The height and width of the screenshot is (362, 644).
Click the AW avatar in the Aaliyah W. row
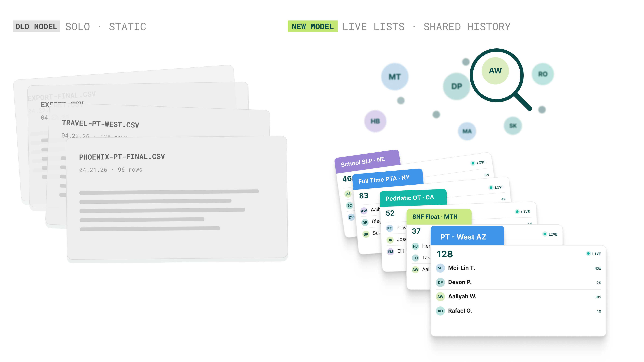click(440, 297)
